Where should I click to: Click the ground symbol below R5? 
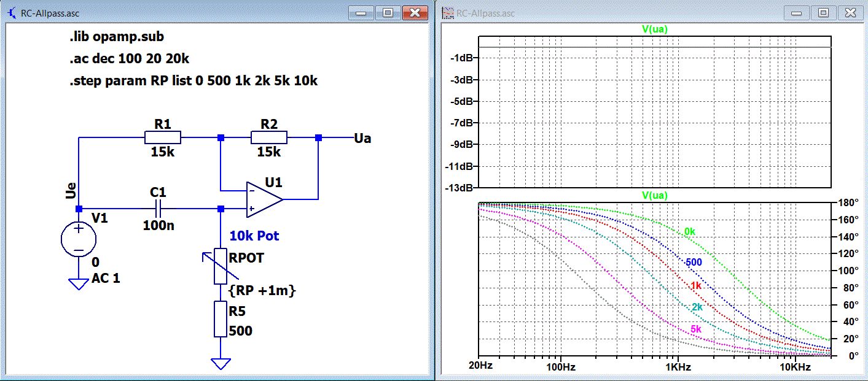(x=220, y=364)
